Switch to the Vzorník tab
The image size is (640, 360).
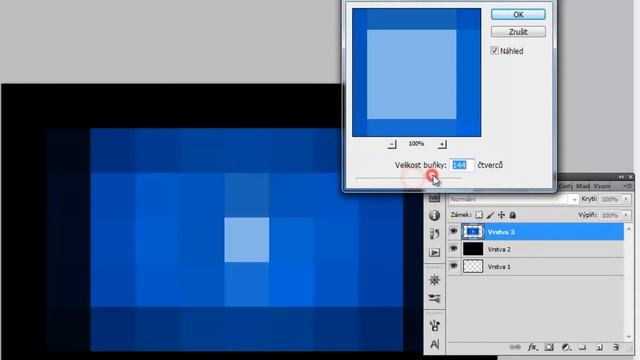click(x=602, y=186)
